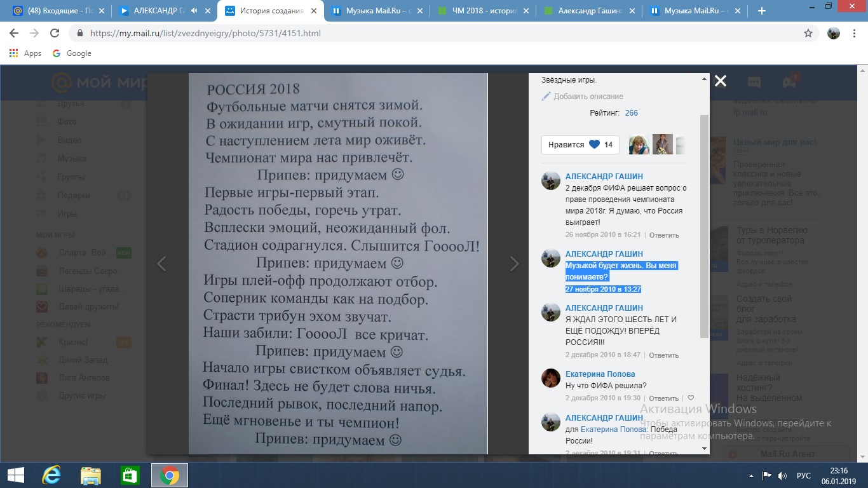Screen dimensions: 868x488
Task: Open Екатерина Попова profile name
Action: (x=600, y=374)
